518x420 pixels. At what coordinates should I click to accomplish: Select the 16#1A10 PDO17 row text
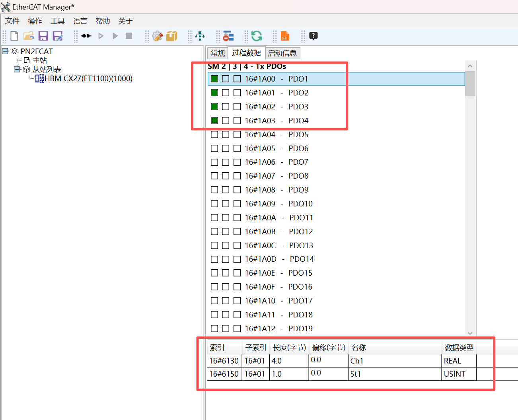tap(278, 301)
